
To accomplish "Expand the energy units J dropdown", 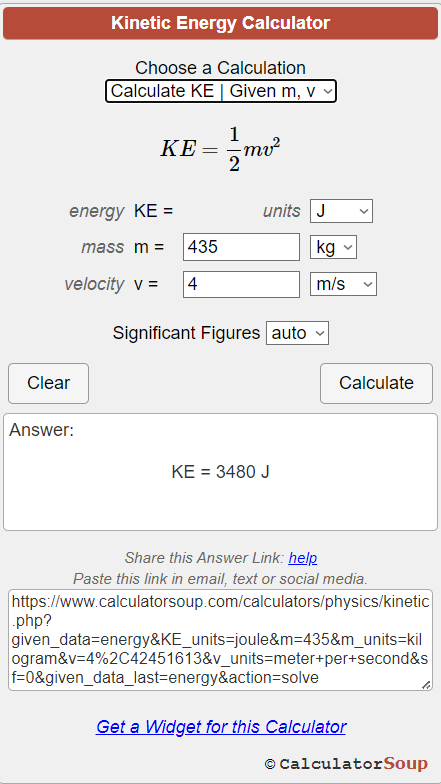I will (x=341, y=211).
